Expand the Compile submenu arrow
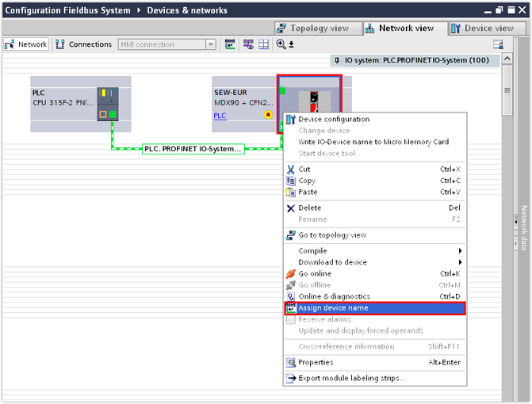The width and height of the screenshot is (532, 404). pos(460,251)
